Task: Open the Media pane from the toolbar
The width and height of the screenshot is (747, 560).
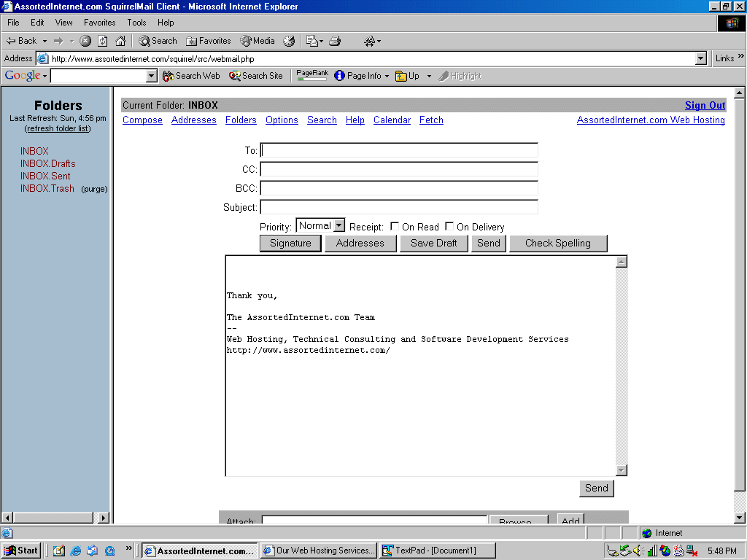Action: tap(258, 41)
